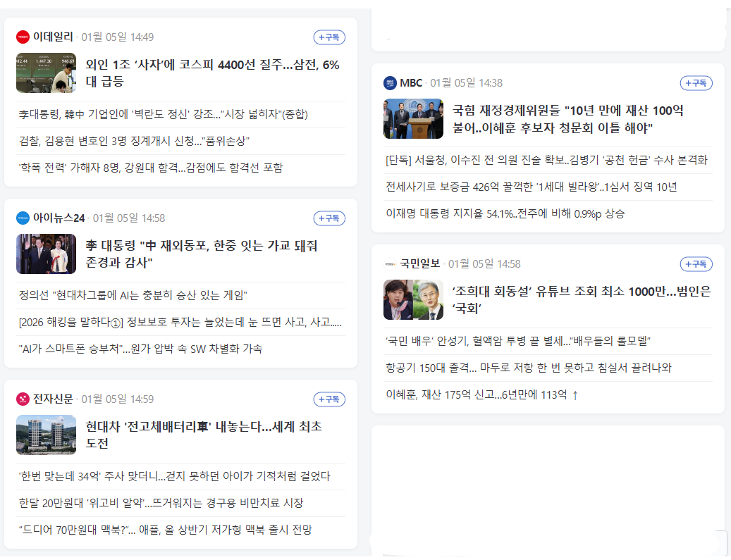Open the 조희대 회동설 article thumbnail

tap(413, 299)
